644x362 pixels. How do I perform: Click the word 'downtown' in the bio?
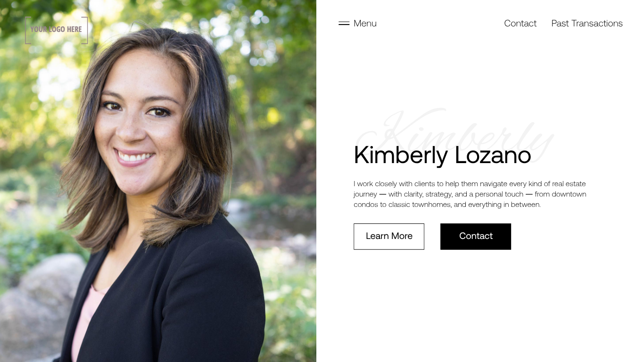click(x=569, y=194)
